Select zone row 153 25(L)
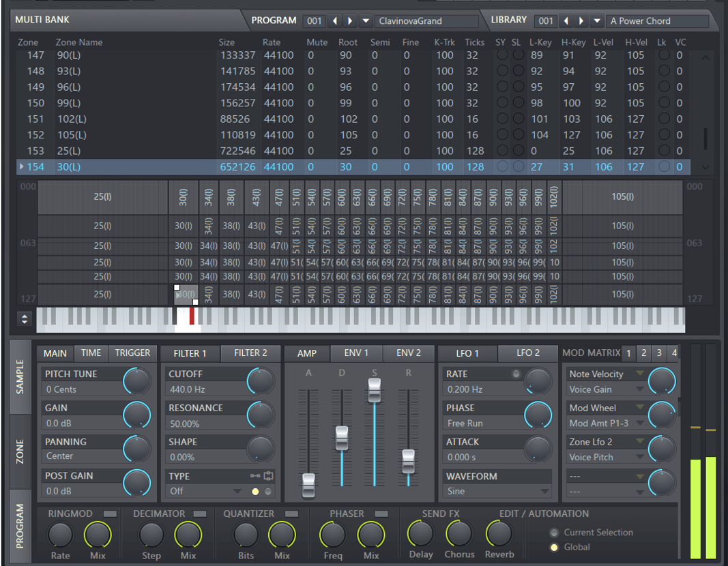The height and width of the screenshot is (566, 728). [x=353, y=151]
